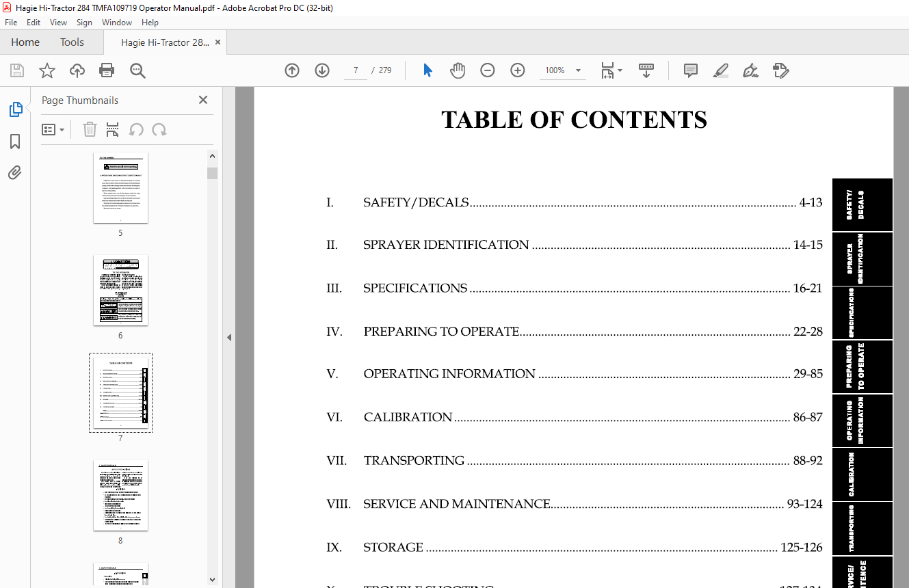909x588 pixels.
Task: Click SPRAYER IDENTIFICATION contents entry
Action: 575,245
